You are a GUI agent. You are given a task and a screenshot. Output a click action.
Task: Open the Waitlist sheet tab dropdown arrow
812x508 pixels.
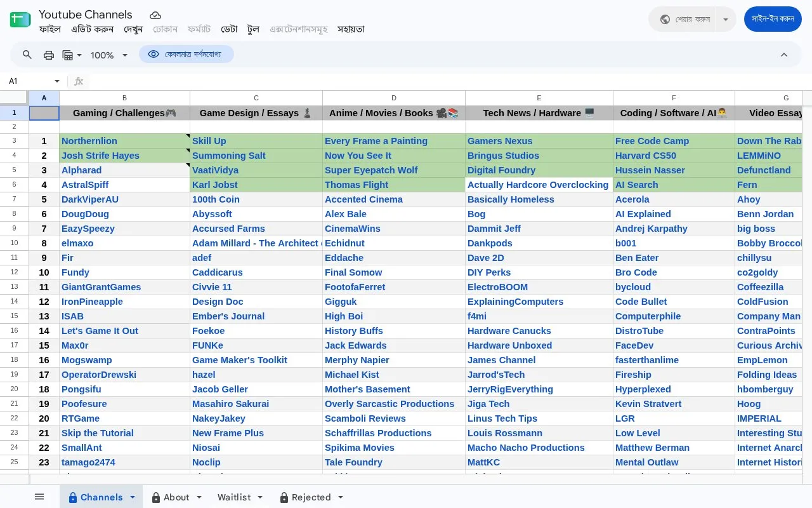[x=260, y=497]
